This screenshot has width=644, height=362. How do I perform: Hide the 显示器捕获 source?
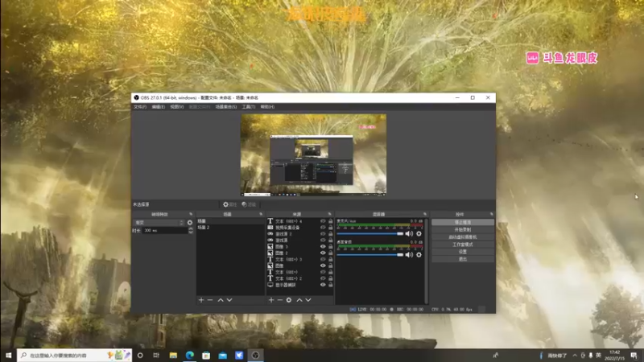tap(323, 285)
